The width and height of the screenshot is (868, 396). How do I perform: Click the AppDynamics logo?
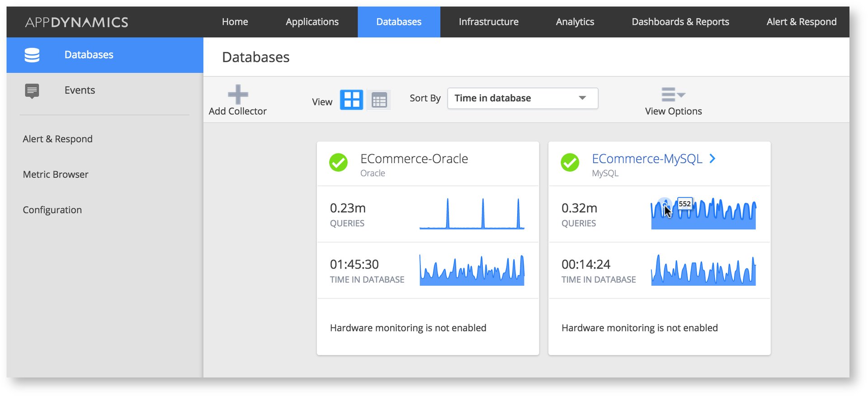(76, 22)
